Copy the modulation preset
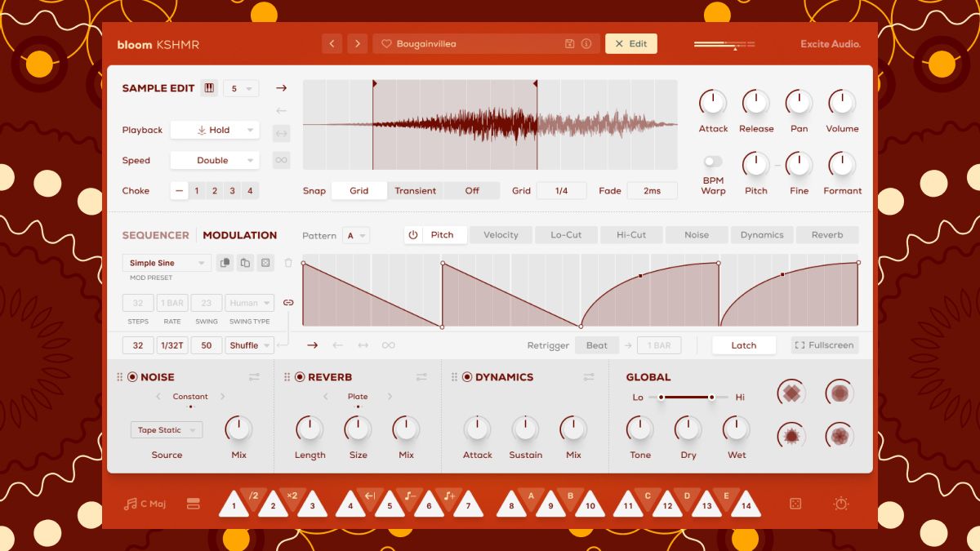 pyautogui.click(x=225, y=263)
